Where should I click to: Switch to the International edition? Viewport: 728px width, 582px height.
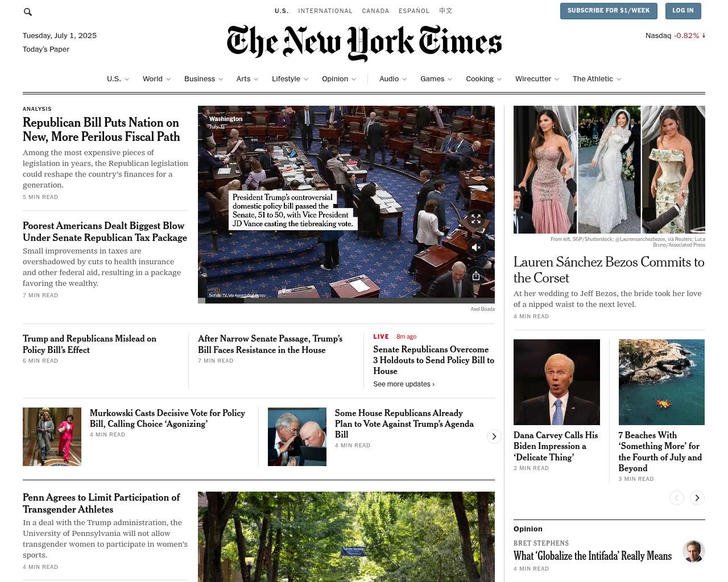(325, 11)
